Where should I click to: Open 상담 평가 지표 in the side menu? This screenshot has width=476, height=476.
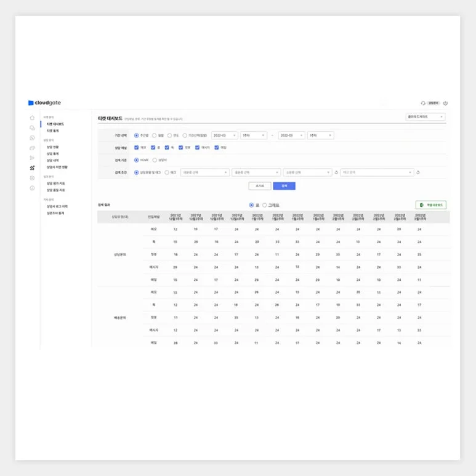(55, 184)
